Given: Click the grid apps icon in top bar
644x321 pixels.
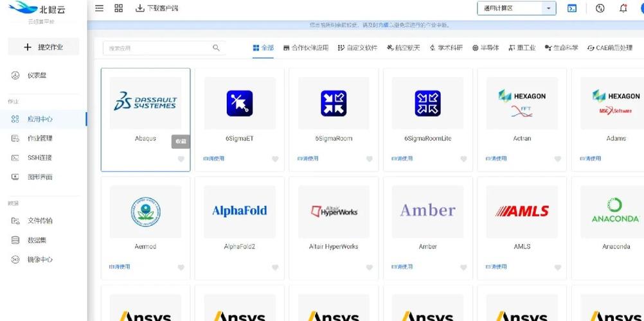Looking at the screenshot, I should (x=119, y=8).
